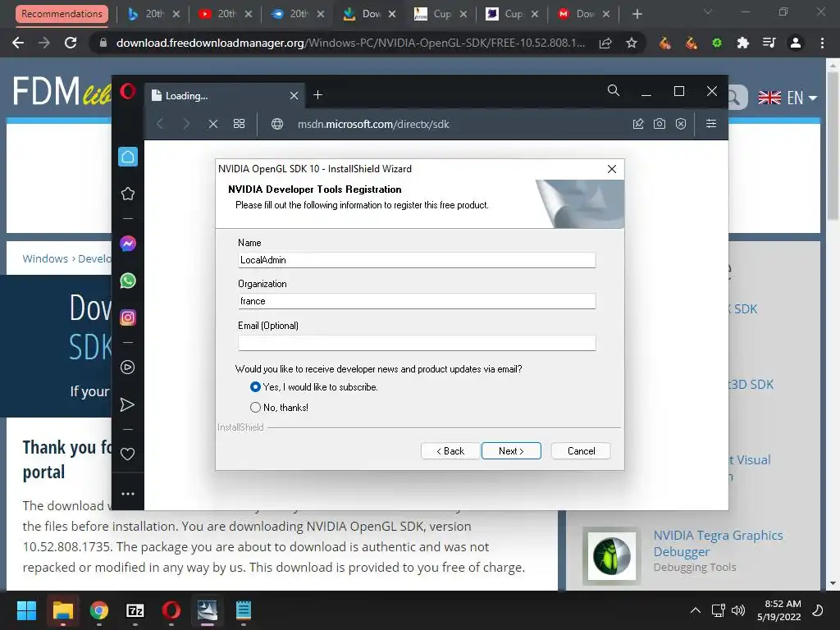Image resolution: width=840 pixels, height=630 pixels.
Task: Open the EN language dropdown on FDM site
Action: click(788, 98)
